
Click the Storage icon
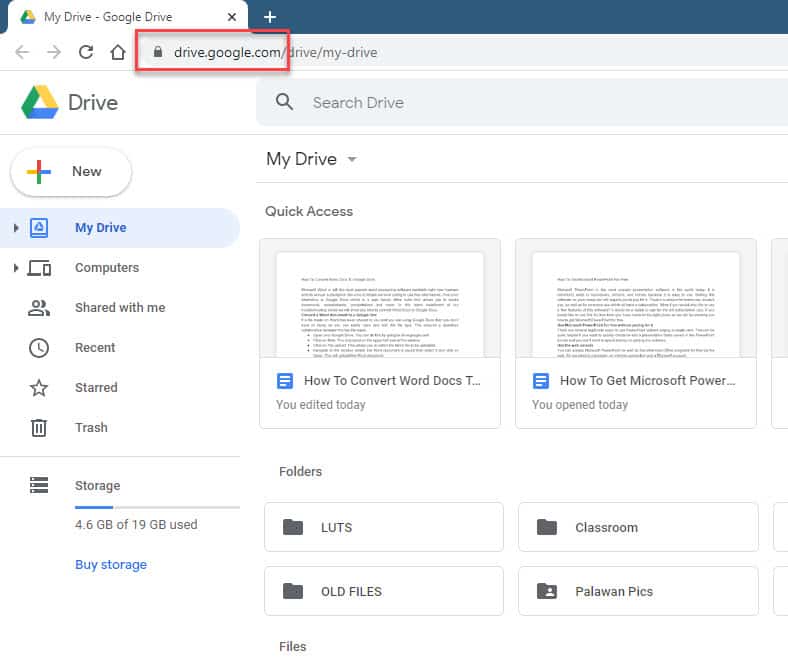(x=39, y=485)
